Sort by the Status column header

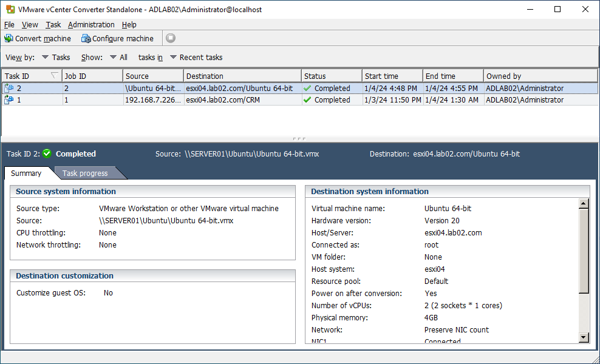(332, 76)
